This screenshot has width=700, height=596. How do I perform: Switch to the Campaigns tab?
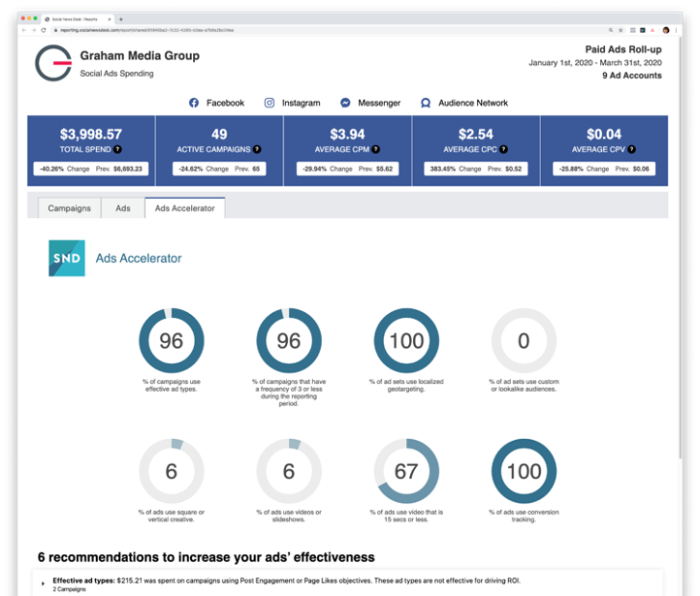69,208
